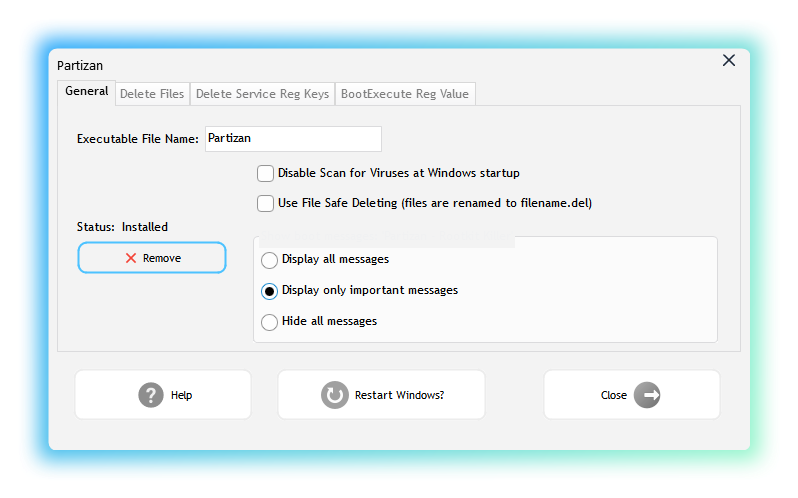
Task: Open the Delete Files tab
Action: tap(152, 94)
